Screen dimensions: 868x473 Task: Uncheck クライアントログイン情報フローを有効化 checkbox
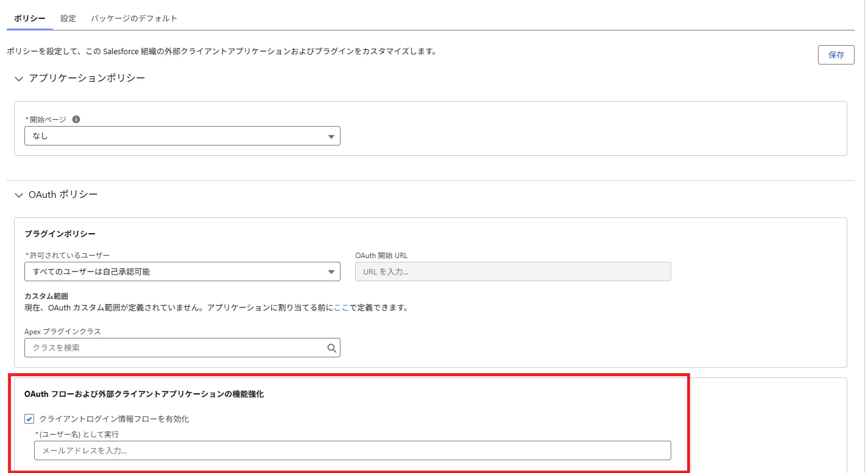coord(29,419)
